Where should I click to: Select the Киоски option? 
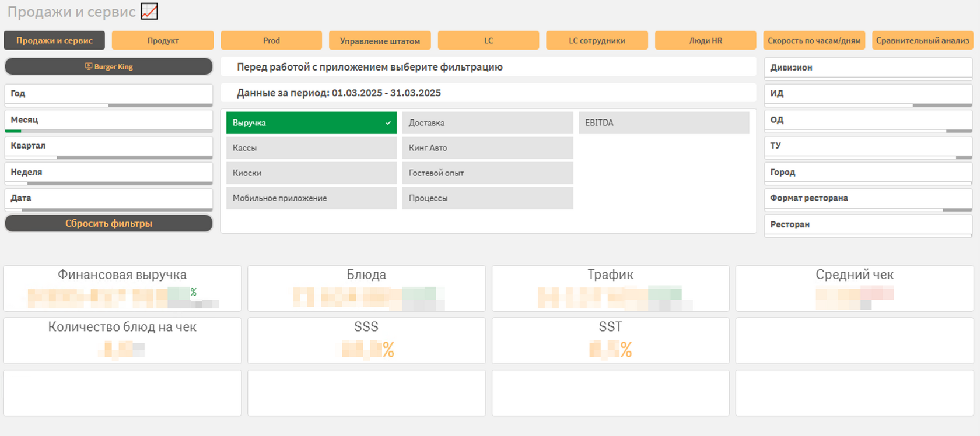[x=311, y=173]
